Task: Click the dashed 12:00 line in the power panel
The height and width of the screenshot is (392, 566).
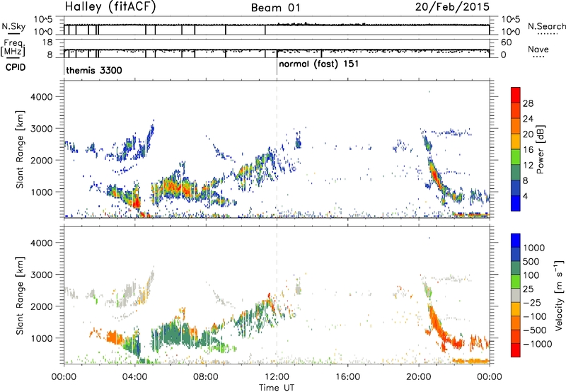Action: 277,149
